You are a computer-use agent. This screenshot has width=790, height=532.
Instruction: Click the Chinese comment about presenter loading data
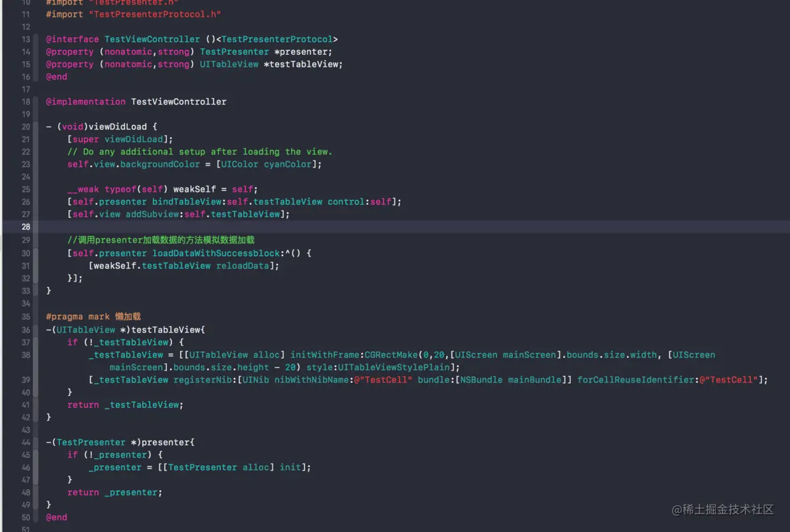(x=161, y=240)
